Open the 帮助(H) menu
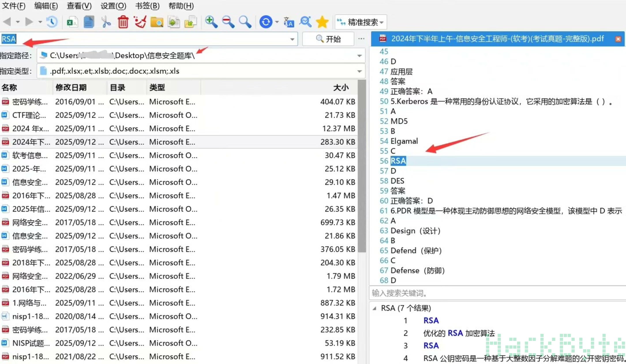Image resolution: width=626 pixels, height=364 pixels. (181, 6)
